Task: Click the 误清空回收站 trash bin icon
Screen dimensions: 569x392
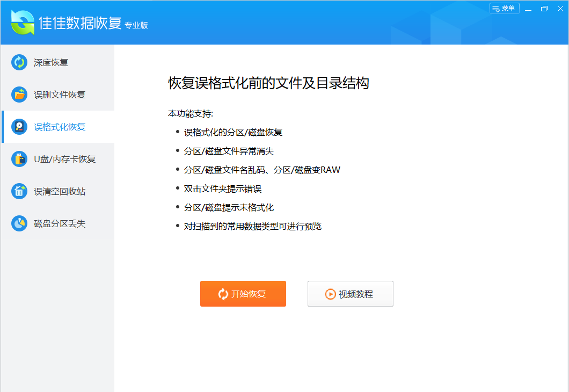Action: [19, 191]
